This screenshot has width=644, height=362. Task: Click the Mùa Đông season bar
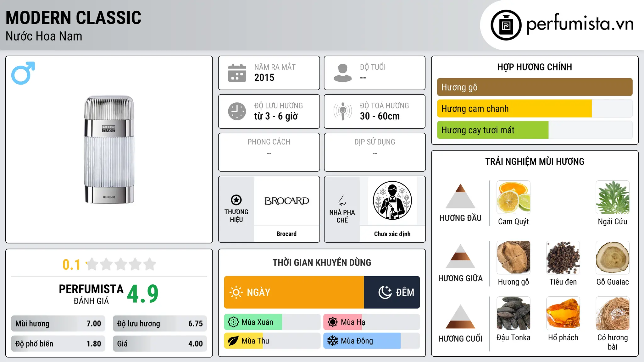pos(371,341)
